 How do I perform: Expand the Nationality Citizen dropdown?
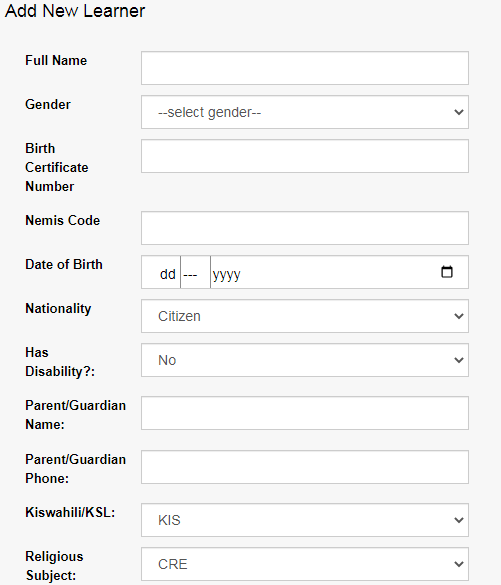[305, 316]
